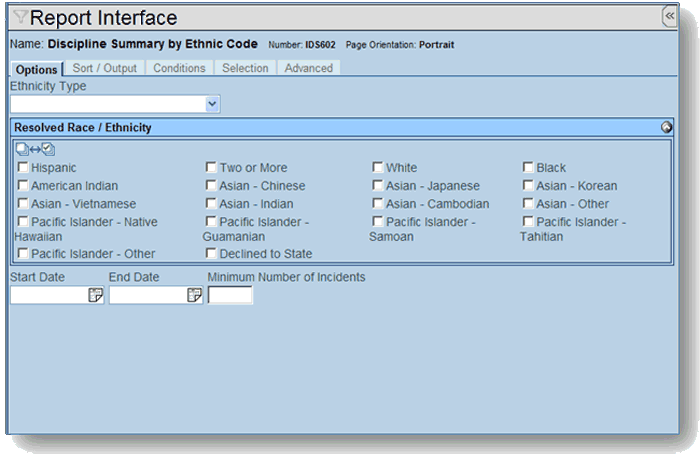Toggle the Asian - Other checkbox
This screenshot has height=454, width=700.
tap(528, 204)
